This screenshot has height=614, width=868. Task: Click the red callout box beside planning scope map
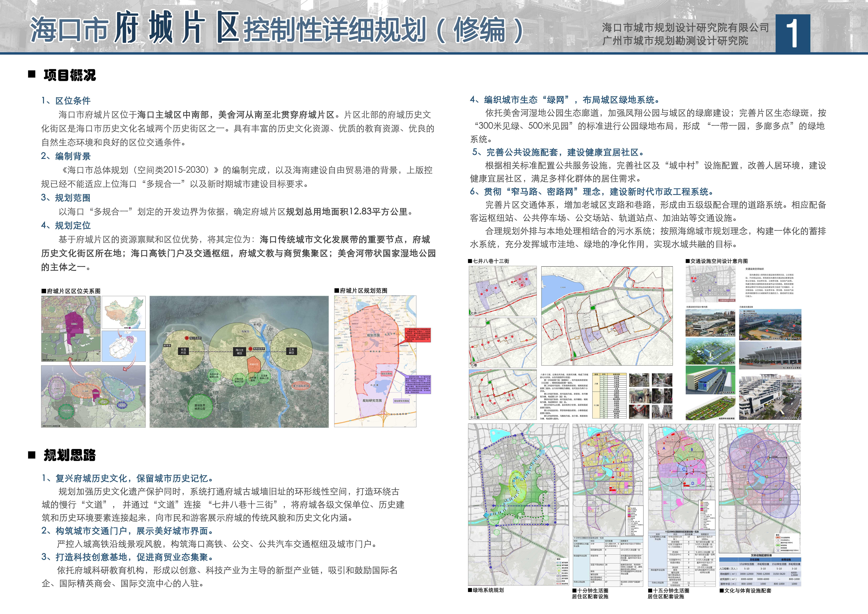(418, 335)
